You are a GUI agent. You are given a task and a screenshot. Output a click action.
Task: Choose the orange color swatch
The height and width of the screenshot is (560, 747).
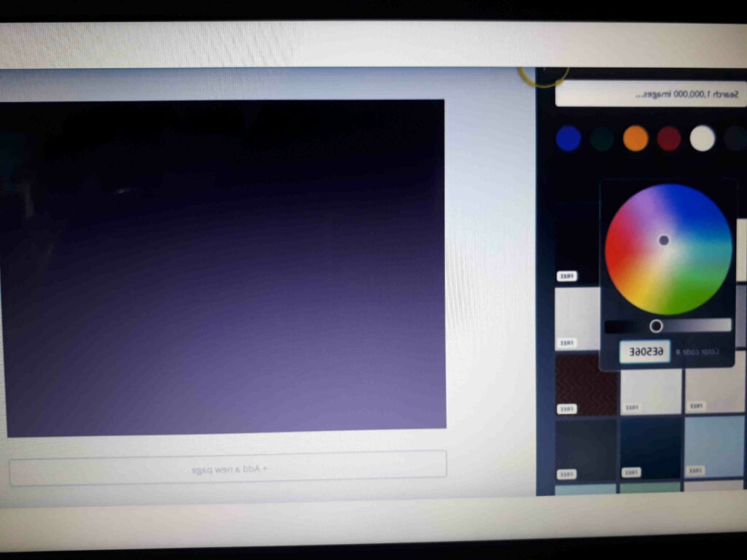click(635, 139)
